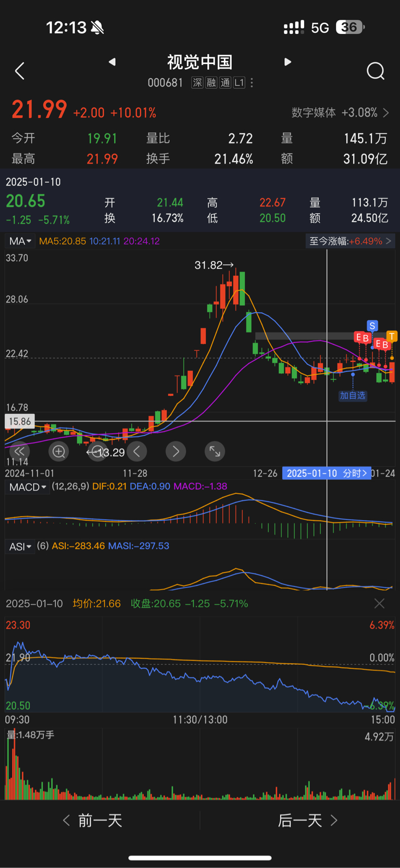Move crosshair one candle right

point(176,451)
